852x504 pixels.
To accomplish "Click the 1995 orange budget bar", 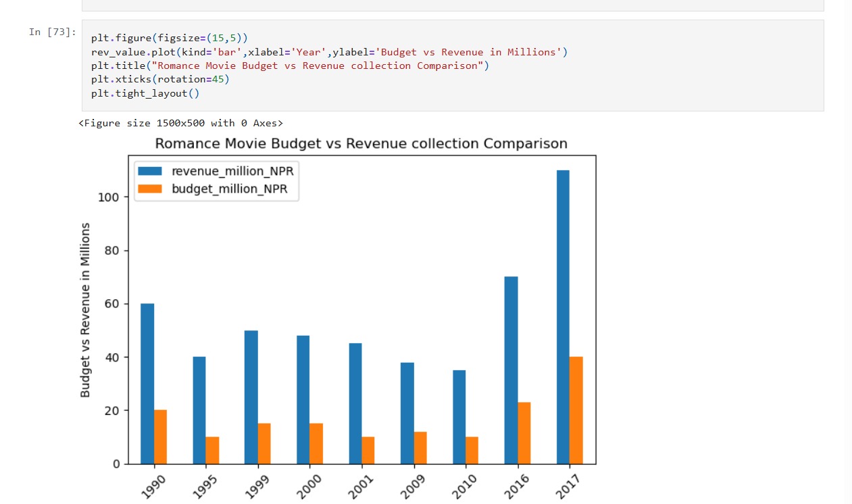I will (x=212, y=450).
